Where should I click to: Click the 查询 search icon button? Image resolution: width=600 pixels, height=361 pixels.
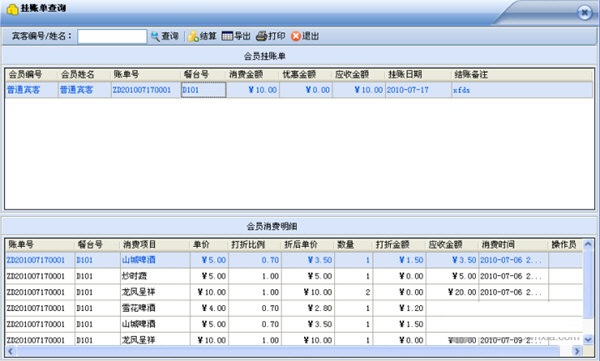pos(165,36)
